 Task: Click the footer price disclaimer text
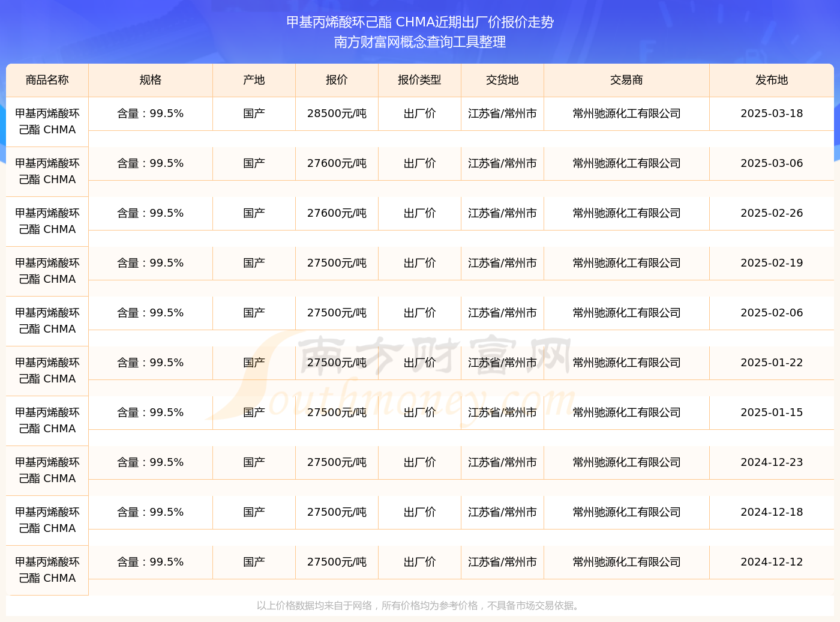(x=419, y=606)
